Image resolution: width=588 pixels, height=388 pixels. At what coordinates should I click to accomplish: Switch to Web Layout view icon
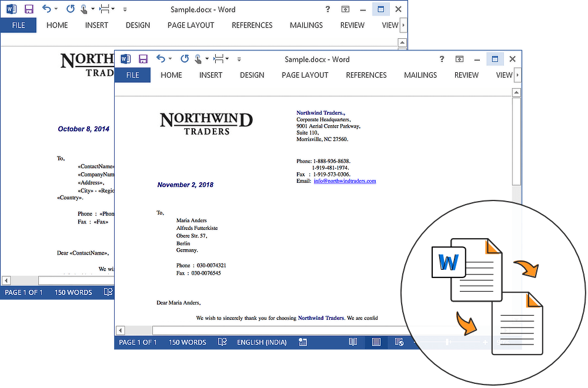tap(399, 342)
